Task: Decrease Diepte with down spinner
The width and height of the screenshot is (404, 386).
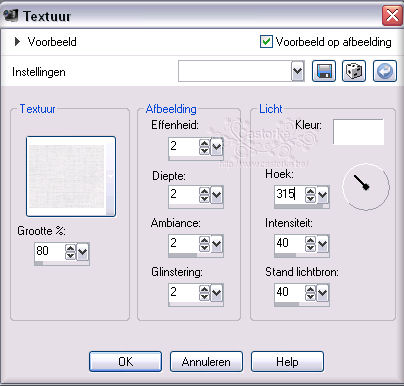Action: click(x=204, y=199)
